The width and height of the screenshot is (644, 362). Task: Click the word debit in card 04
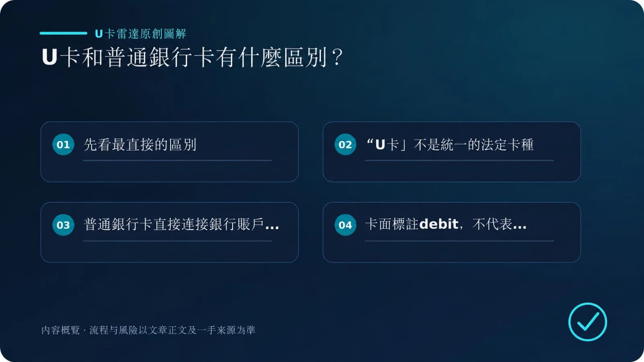(x=439, y=224)
